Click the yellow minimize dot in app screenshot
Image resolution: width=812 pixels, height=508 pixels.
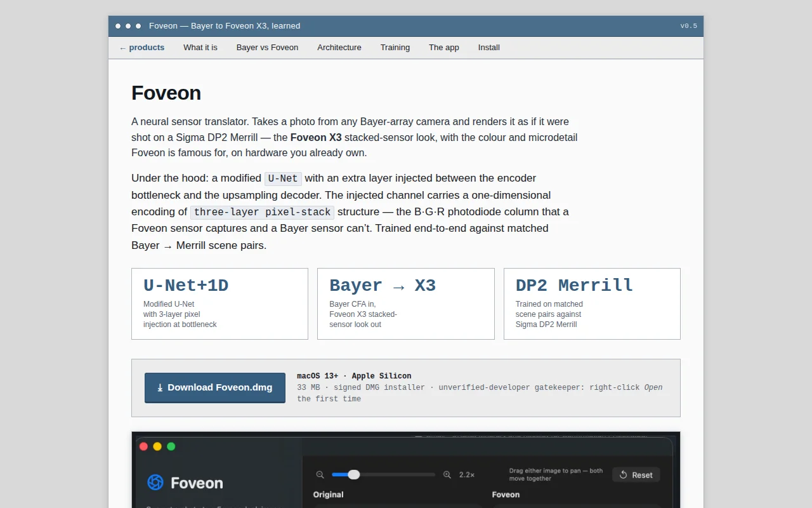coord(157,446)
